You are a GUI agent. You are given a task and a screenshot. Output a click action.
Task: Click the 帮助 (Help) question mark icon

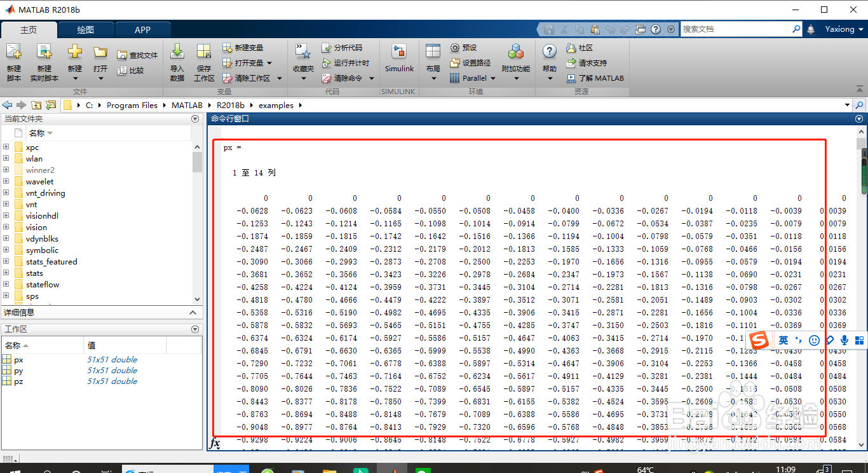point(550,51)
